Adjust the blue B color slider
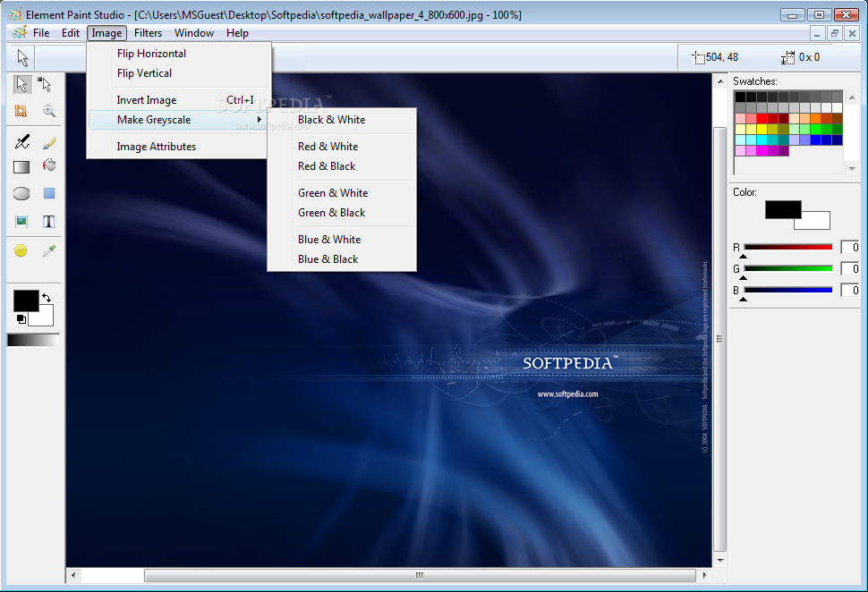868x592 pixels. pyautogui.click(x=788, y=290)
